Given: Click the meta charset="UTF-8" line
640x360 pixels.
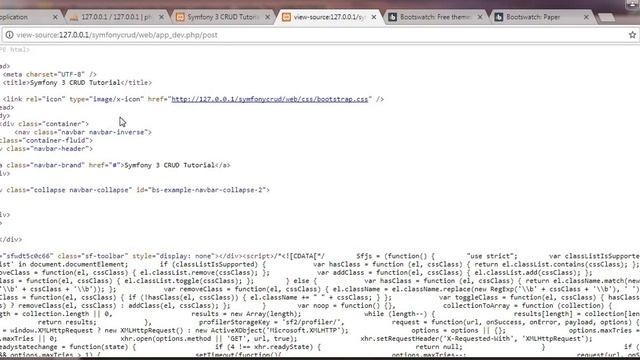Looking at the screenshot, I should 49,74.
